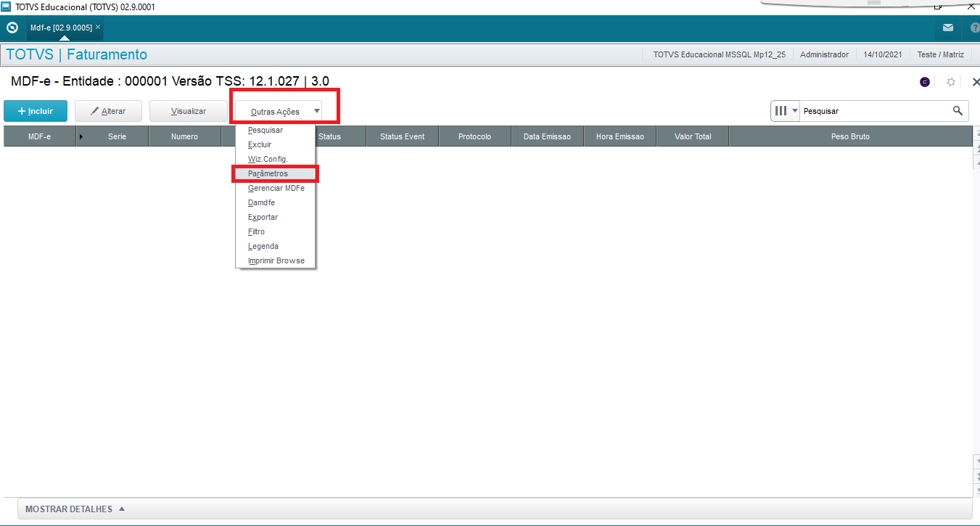Open the help question mark icon
This screenshot has height=526, width=980.
click(974, 28)
